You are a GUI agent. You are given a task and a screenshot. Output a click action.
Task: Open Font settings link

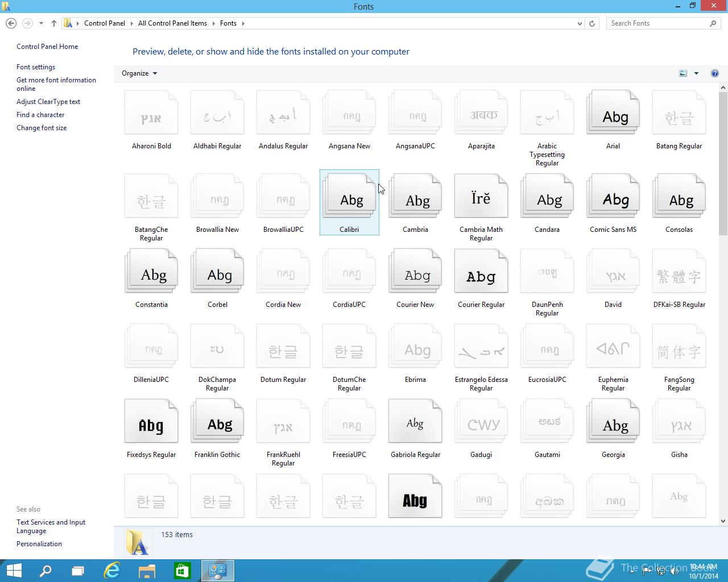pos(36,67)
